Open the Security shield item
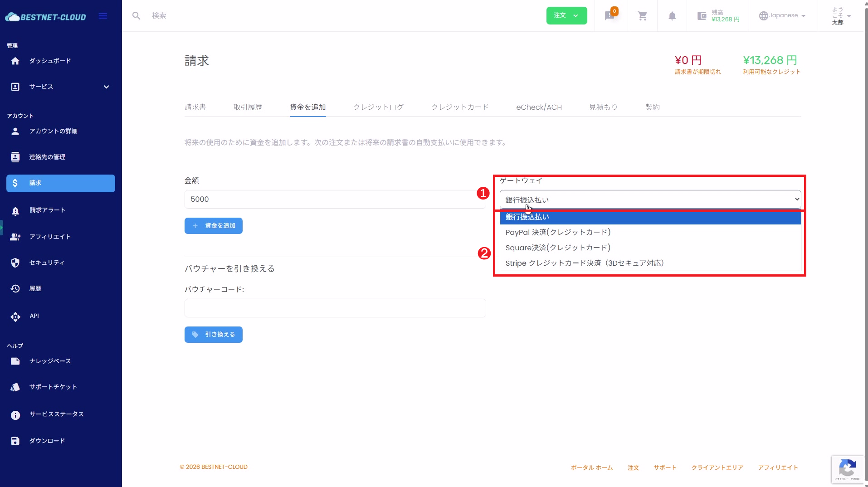The width and height of the screenshot is (868, 487). coord(15,263)
